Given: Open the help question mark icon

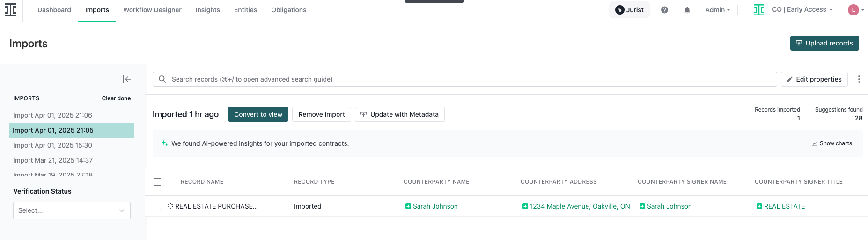Looking at the screenshot, I should (664, 10).
